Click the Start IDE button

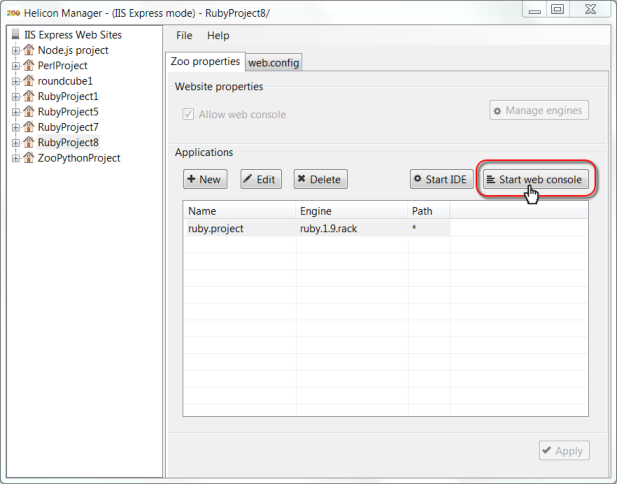point(440,179)
